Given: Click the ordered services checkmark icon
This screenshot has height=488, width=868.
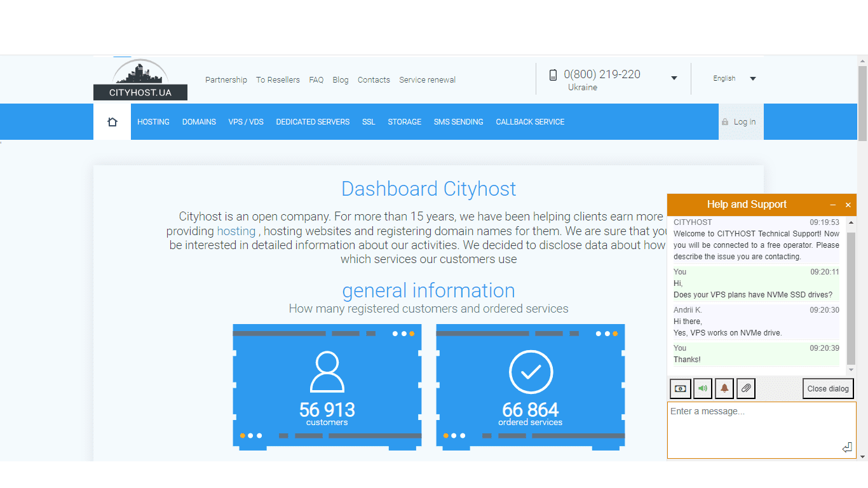Looking at the screenshot, I should [531, 372].
